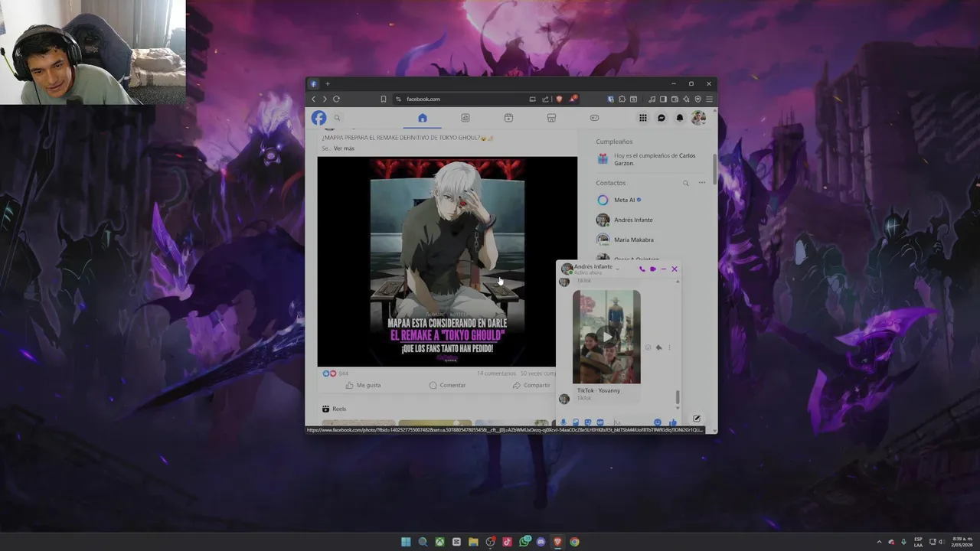Expand post text with Ver más

(344, 148)
